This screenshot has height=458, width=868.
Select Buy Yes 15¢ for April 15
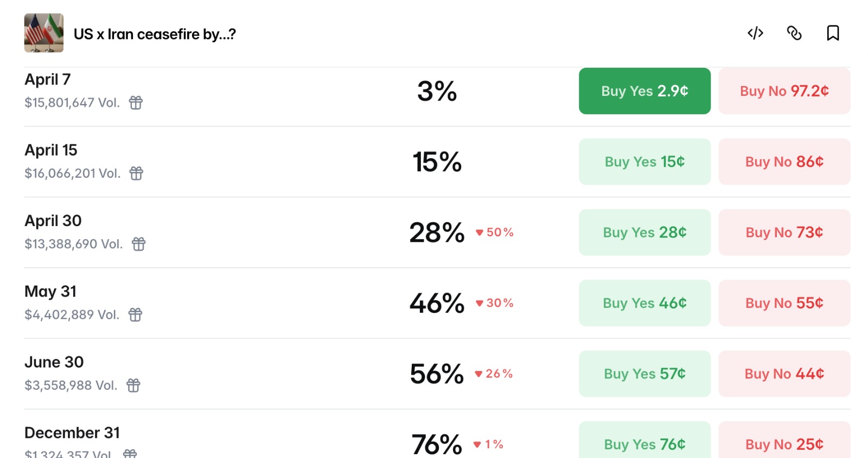coord(644,162)
